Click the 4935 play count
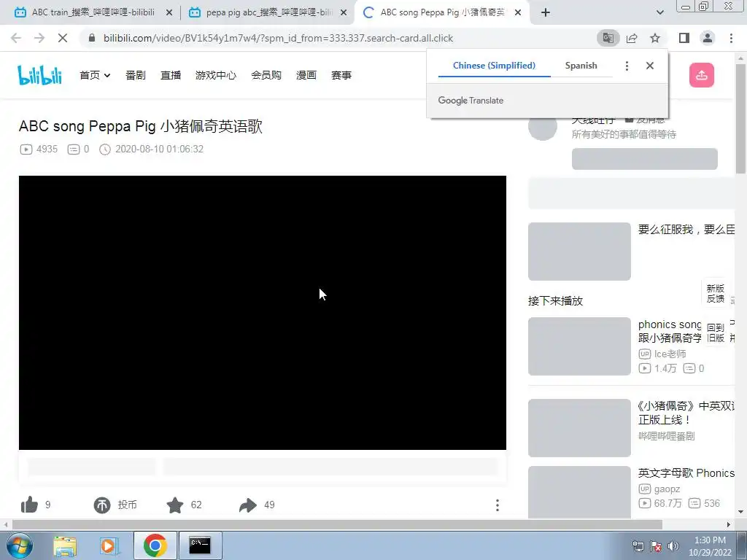Image resolution: width=747 pixels, height=560 pixels. pos(47,149)
